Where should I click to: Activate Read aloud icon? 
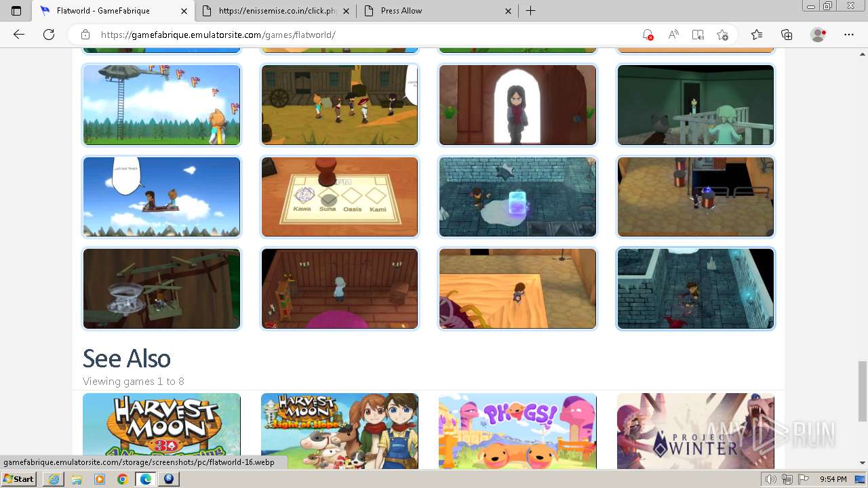(673, 35)
